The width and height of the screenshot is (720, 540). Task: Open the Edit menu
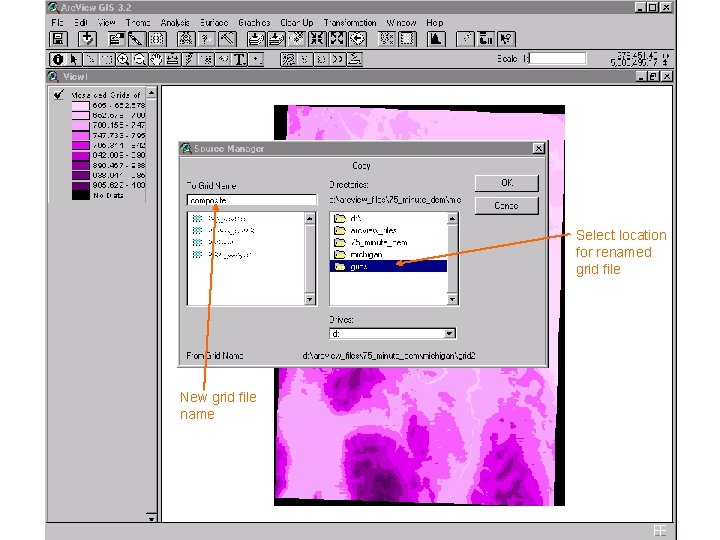(81, 22)
